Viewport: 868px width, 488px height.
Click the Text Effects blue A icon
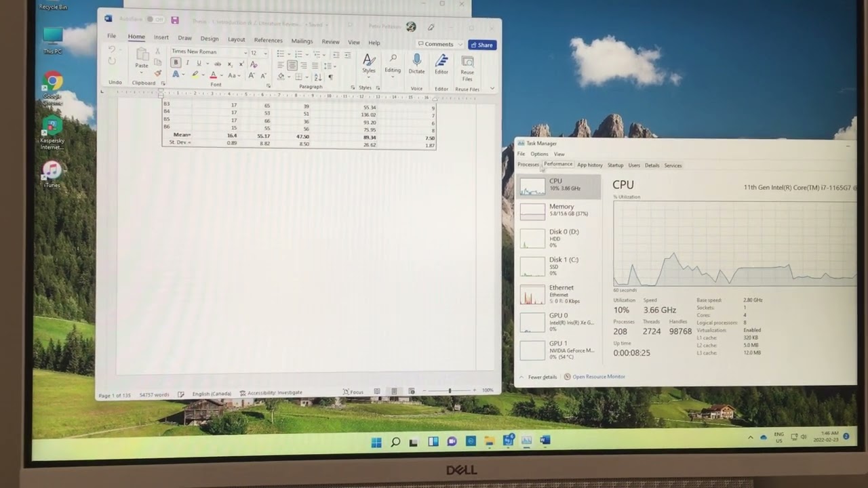176,75
